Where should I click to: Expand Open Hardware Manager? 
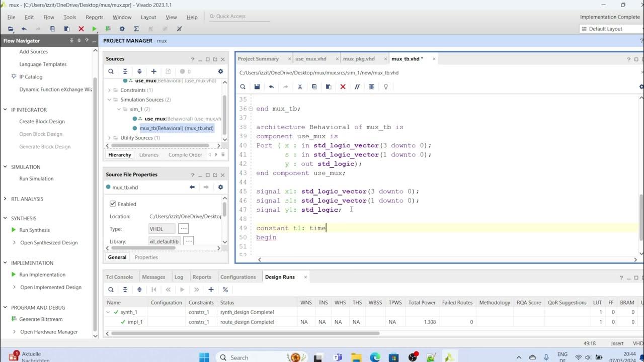pyautogui.click(x=14, y=332)
